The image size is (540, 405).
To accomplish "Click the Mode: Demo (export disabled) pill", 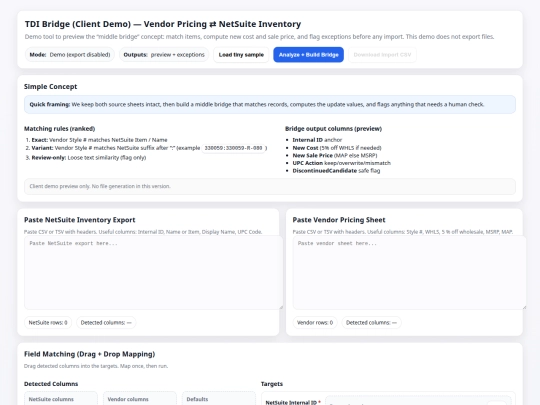I will pos(70,55).
